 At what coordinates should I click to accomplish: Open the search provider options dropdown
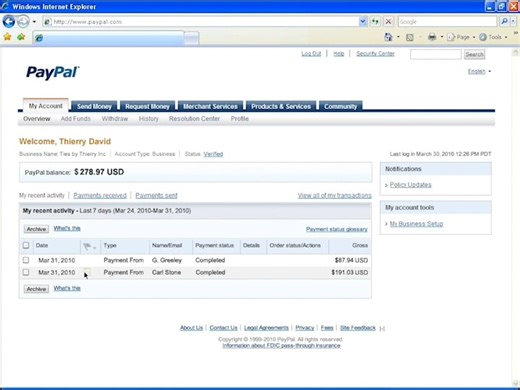click(x=513, y=22)
